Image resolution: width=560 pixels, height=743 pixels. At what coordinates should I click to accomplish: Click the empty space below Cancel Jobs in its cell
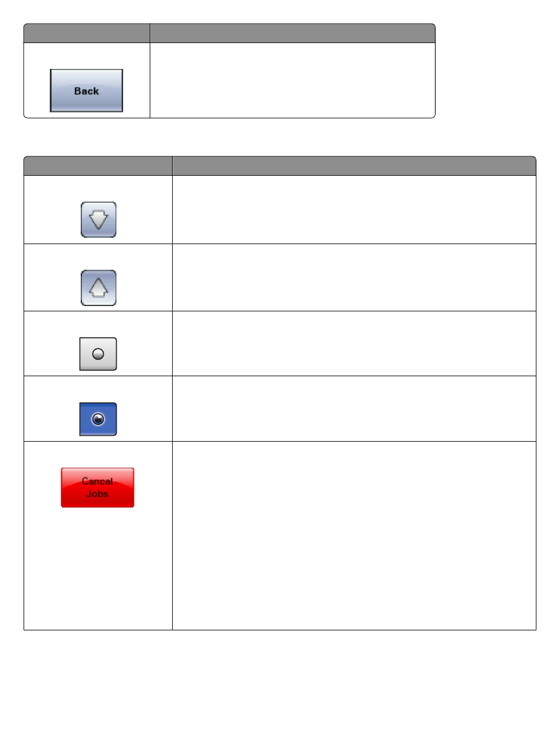pyautogui.click(x=98, y=569)
